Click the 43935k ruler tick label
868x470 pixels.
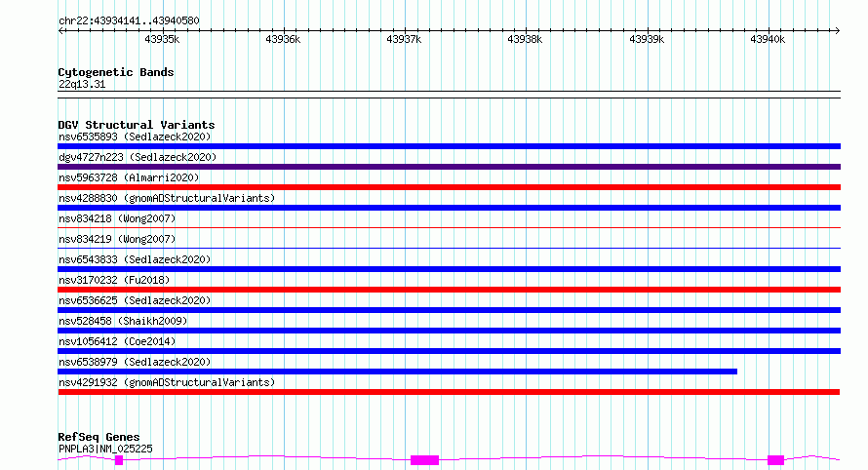tap(162, 39)
